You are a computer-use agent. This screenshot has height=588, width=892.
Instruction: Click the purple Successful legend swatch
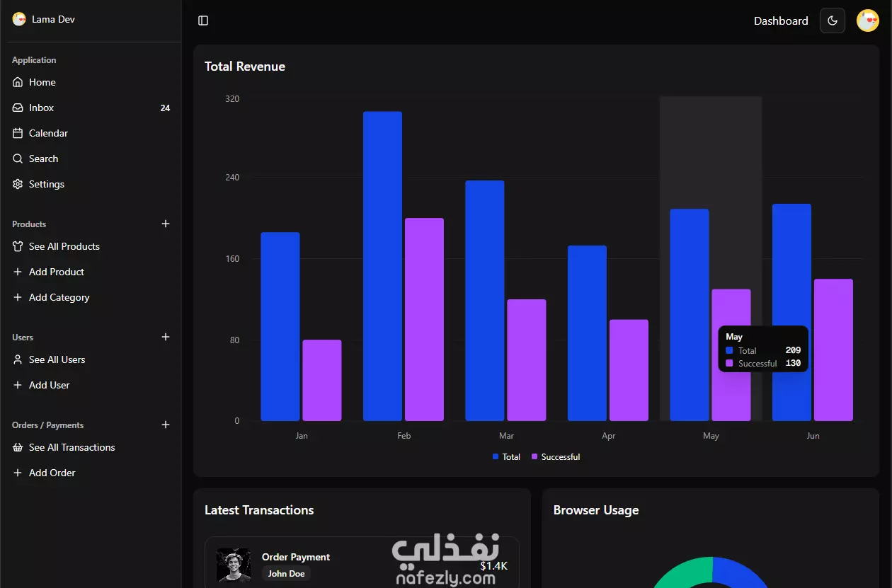coord(534,457)
